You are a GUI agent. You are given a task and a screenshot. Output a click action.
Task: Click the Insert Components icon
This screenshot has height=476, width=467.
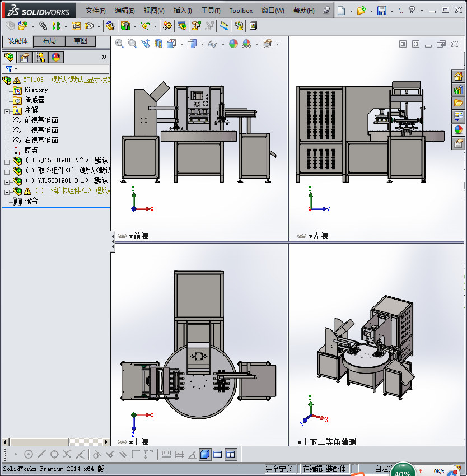point(22,26)
